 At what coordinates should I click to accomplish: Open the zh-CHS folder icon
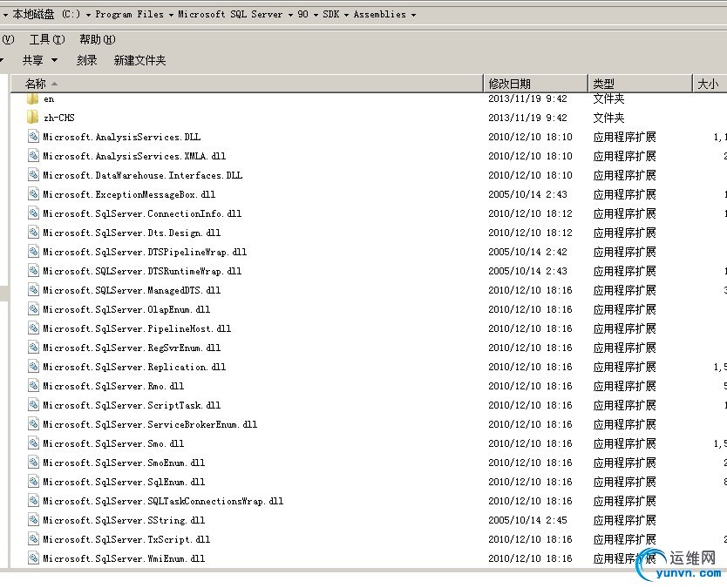pyautogui.click(x=33, y=118)
